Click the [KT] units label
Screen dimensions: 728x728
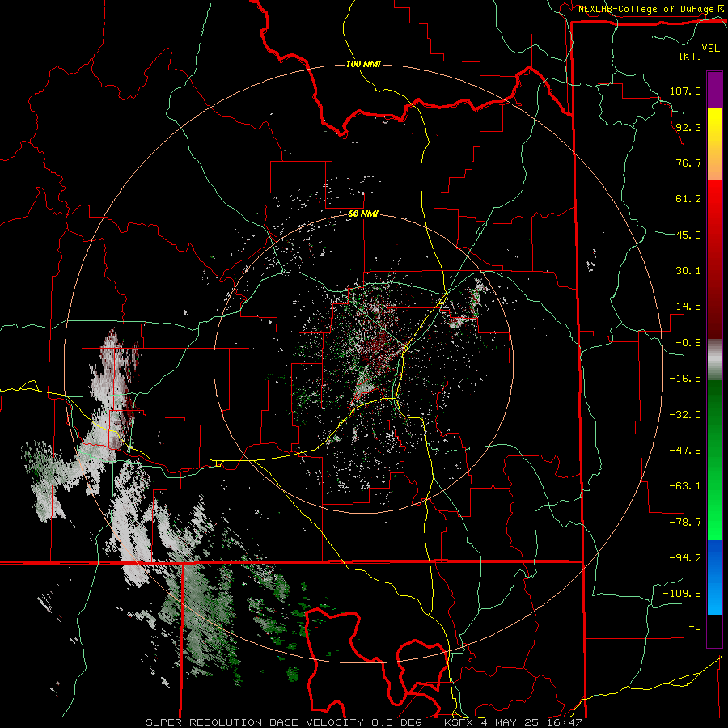(x=690, y=56)
